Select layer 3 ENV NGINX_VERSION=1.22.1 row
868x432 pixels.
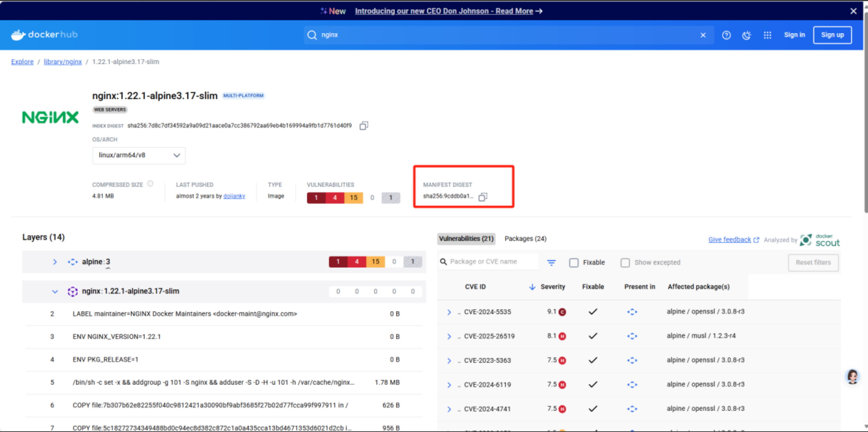[x=224, y=337]
